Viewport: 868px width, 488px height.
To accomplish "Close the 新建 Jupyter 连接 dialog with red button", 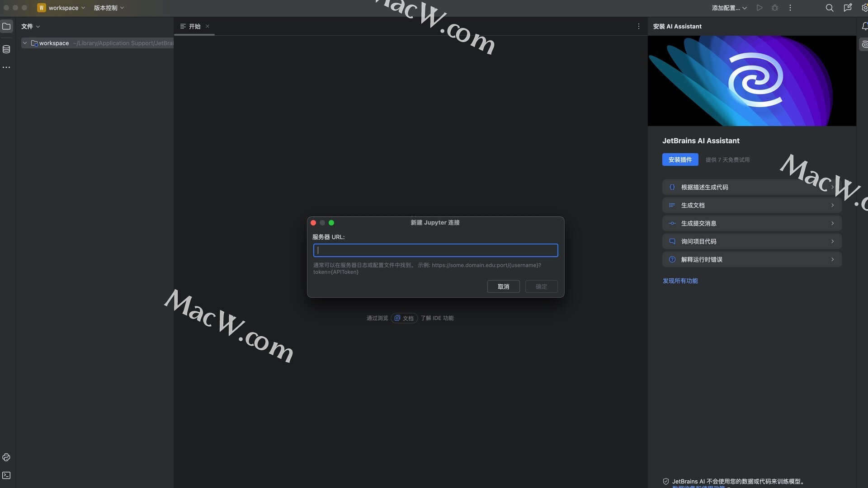I will 313,223.
